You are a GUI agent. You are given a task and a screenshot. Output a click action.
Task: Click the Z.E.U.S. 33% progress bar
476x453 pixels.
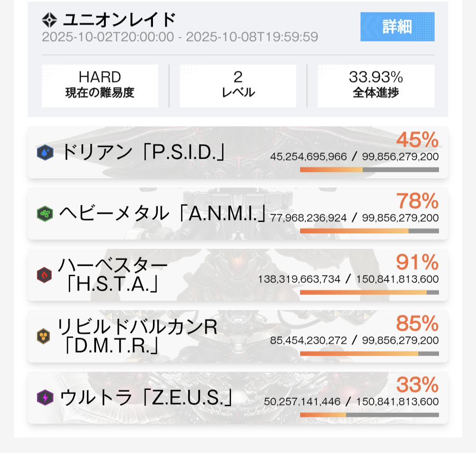[369, 415]
